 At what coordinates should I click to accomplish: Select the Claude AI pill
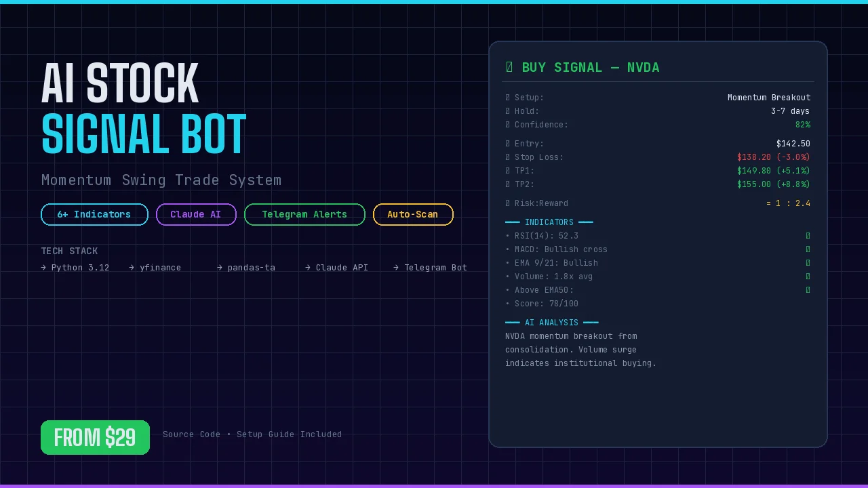[x=196, y=214]
